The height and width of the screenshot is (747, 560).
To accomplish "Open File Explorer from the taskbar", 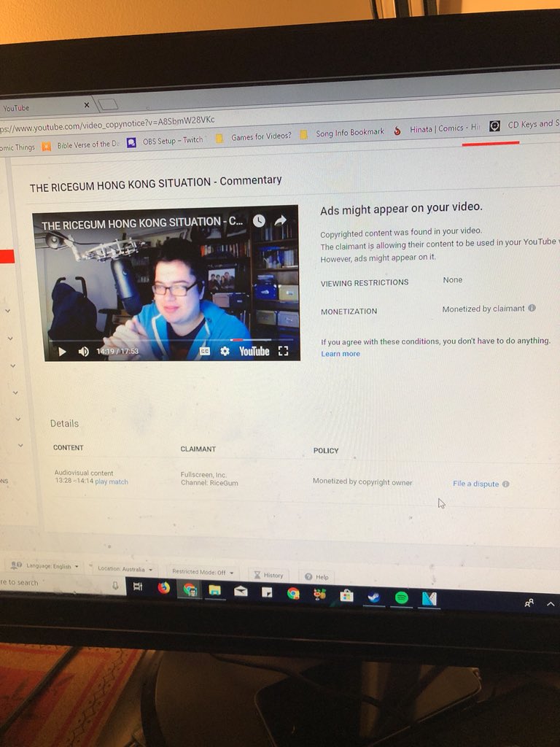I will click(x=215, y=591).
